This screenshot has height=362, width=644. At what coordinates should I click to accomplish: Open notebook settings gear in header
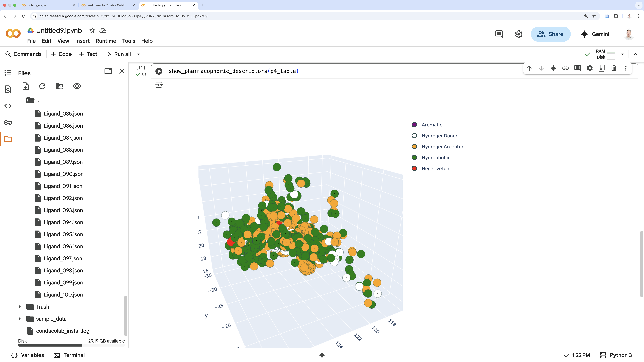point(518,34)
